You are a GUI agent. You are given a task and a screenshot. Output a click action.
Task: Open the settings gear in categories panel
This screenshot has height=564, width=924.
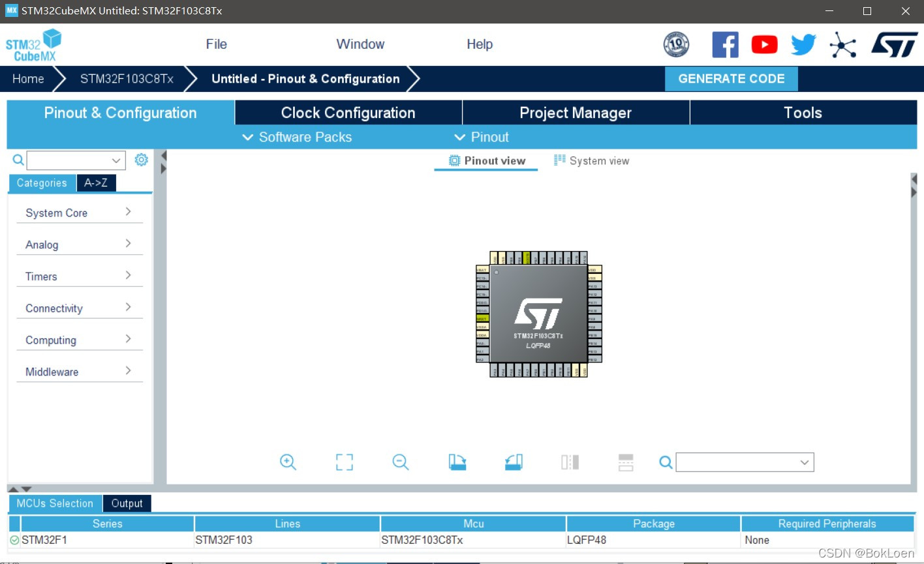coord(141,160)
